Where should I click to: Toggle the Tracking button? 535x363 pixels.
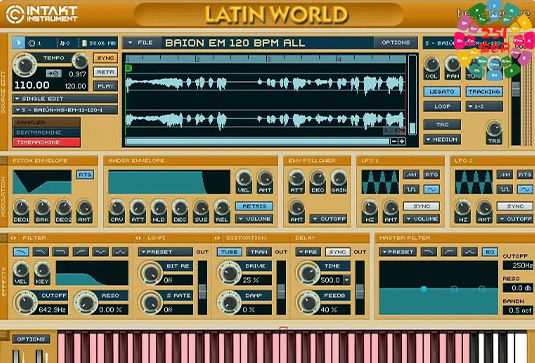pyautogui.click(x=484, y=92)
